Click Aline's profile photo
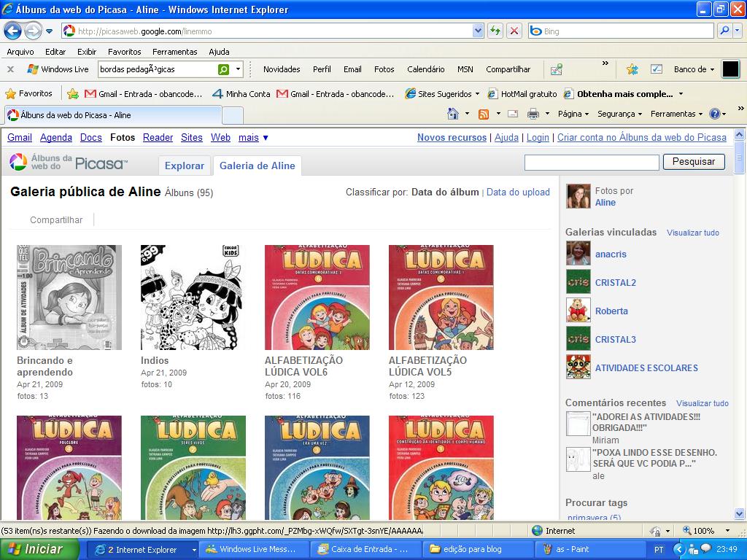The width and height of the screenshot is (747, 560). [x=578, y=196]
